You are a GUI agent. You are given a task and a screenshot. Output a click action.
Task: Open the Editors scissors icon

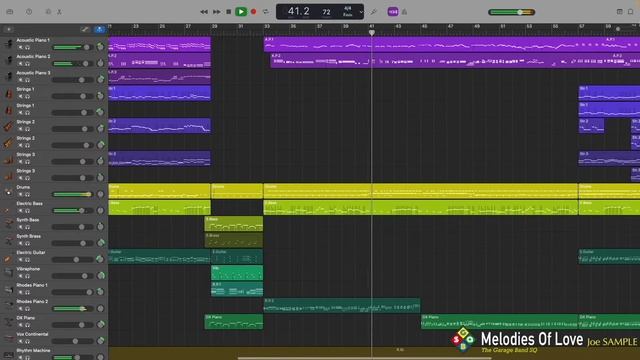pos(60,12)
